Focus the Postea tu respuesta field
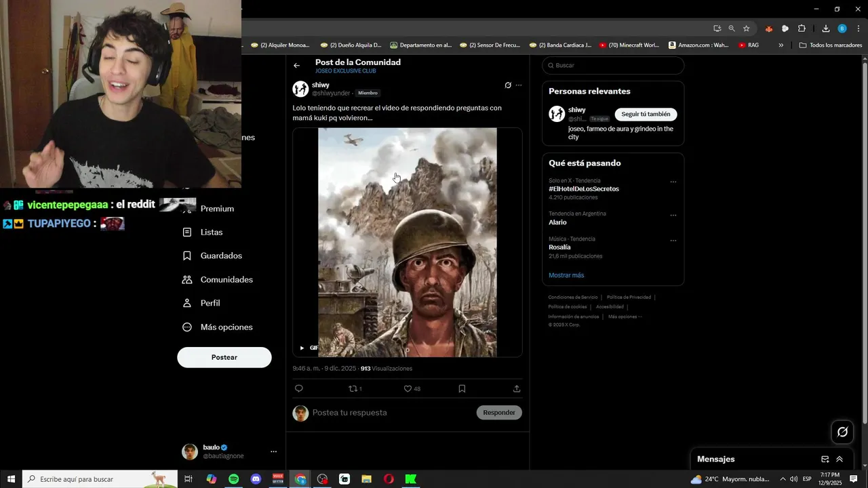Viewport: 868px width, 488px height. pyautogui.click(x=392, y=412)
